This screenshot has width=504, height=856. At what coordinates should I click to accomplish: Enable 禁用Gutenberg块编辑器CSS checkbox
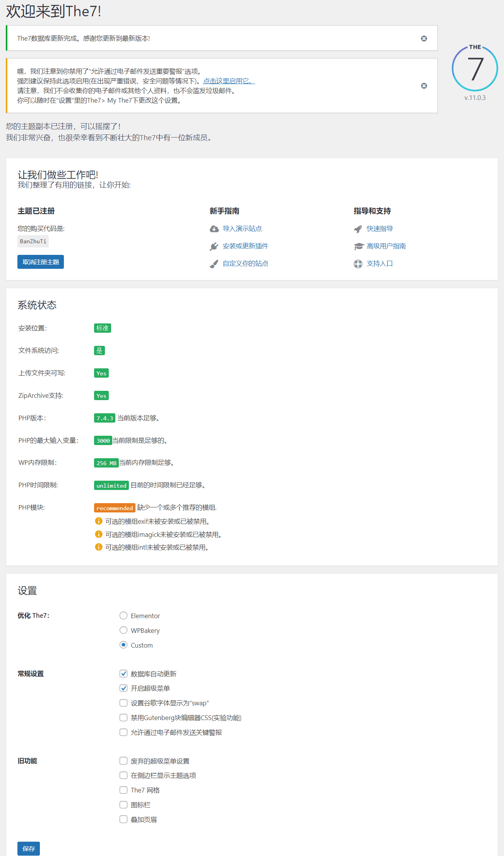click(x=123, y=717)
